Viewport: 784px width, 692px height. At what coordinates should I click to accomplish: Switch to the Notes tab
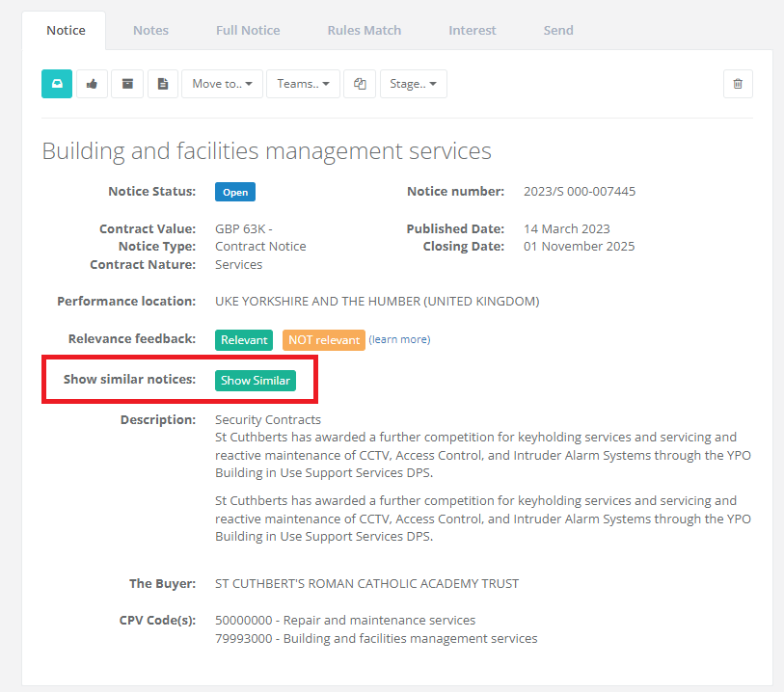(x=150, y=30)
